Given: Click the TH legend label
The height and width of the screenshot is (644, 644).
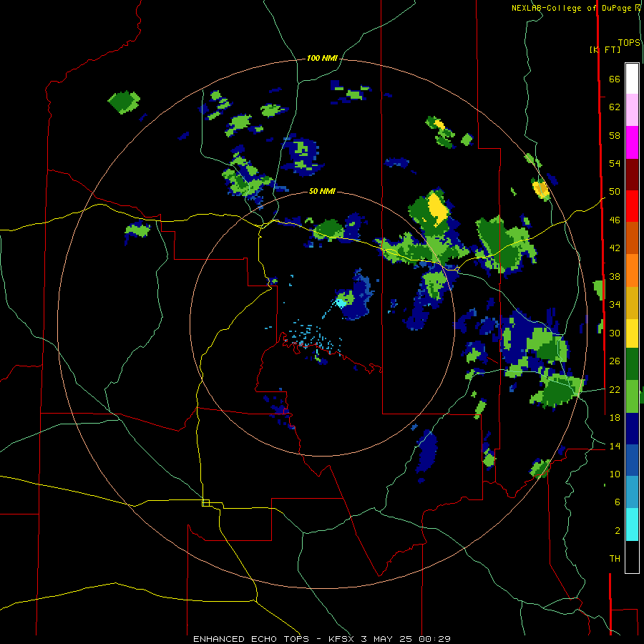Looking at the screenshot, I should coord(615,559).
